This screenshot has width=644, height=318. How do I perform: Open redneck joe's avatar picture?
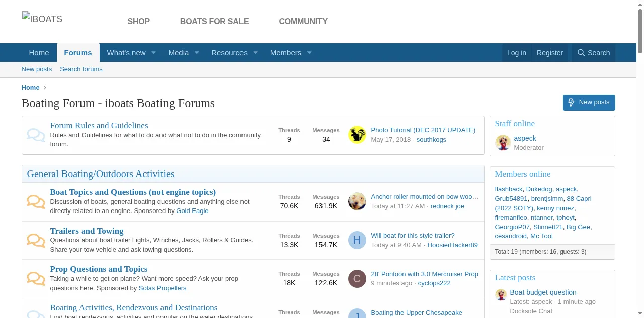pos(357,201)
